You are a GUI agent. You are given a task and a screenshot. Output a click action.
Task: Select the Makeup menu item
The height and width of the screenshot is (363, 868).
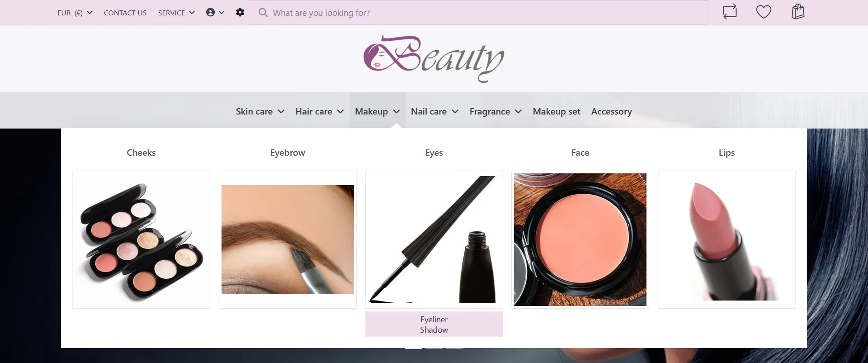(377, 111)
